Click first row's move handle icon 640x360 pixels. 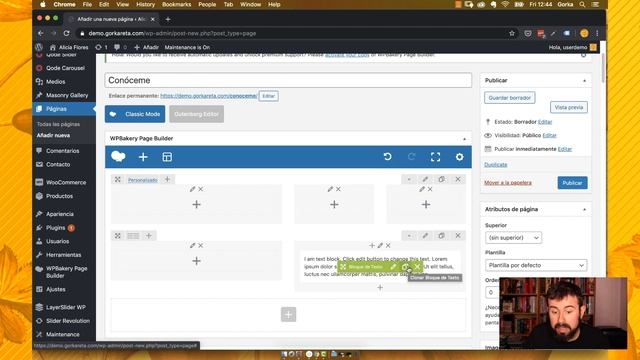click(118, 179)
